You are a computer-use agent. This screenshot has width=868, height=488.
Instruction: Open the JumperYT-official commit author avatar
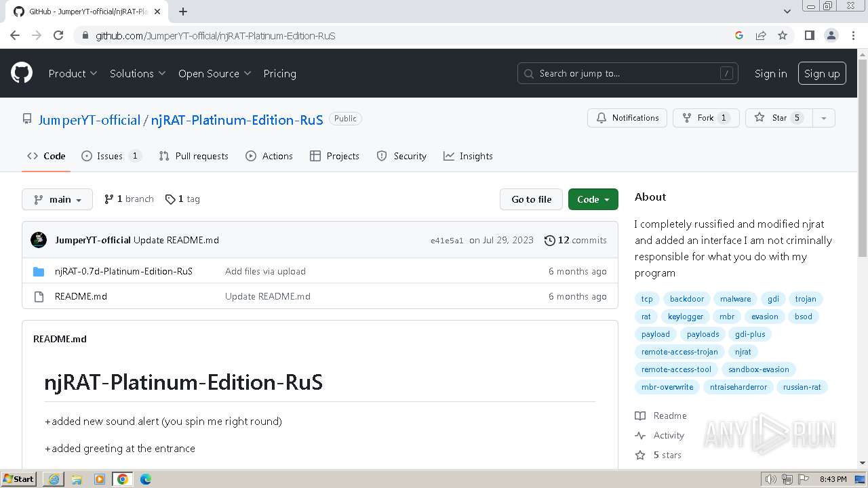39,240
